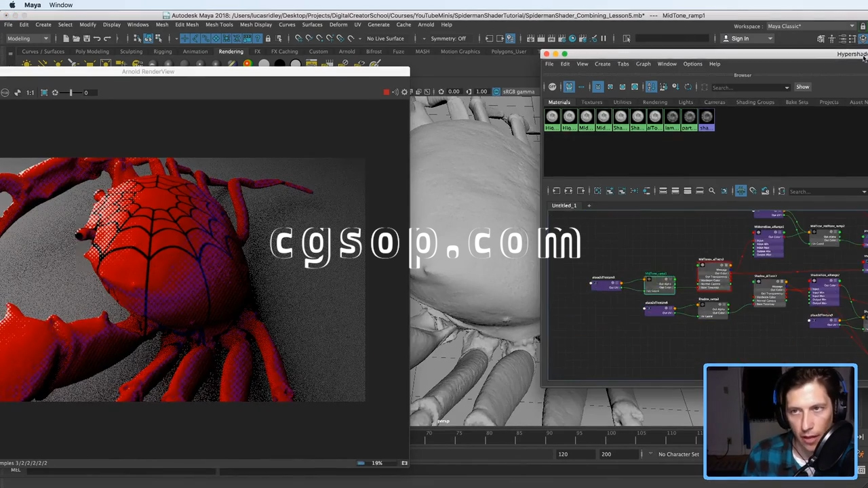The height and width of the screenshot is (488, 868).
Task: Click the magnifier search icon in node editor toolbar
Action: click(x=711, y=191)
